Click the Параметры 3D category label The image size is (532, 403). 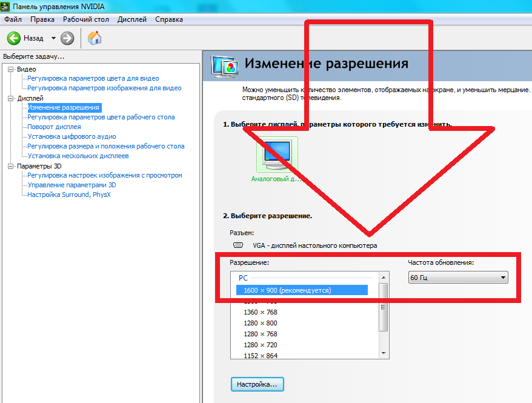[x=39, y=166]
